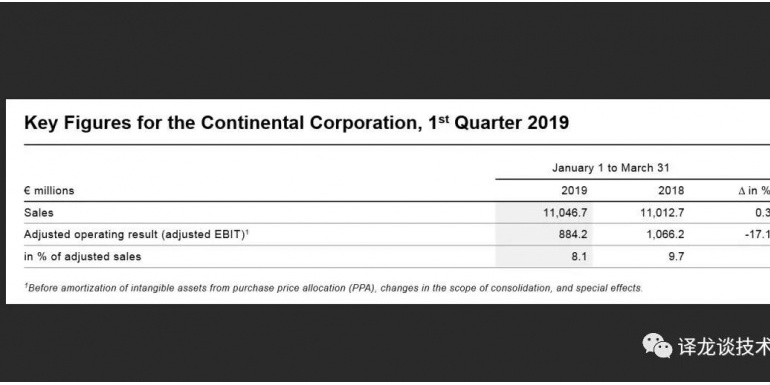Click the 884.2 adjusted EBIT value
This screenshot has height=385, width=770.
click(573, 235)
